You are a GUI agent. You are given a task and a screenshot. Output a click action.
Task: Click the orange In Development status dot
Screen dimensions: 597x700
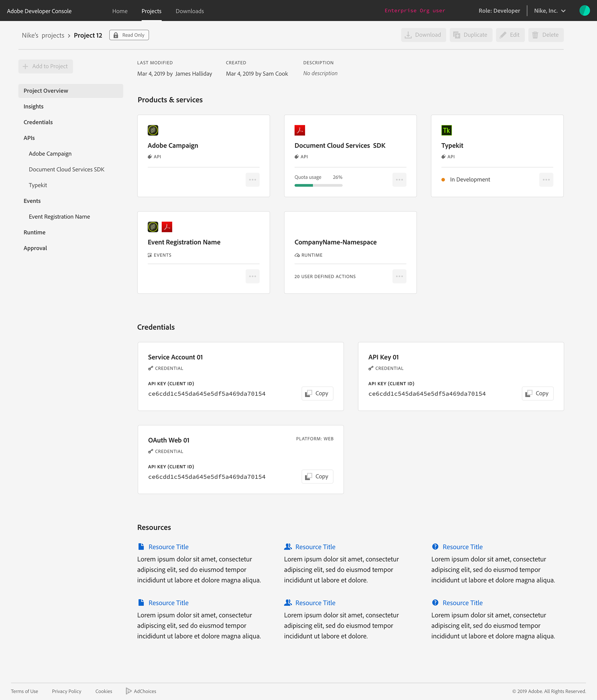443,180
